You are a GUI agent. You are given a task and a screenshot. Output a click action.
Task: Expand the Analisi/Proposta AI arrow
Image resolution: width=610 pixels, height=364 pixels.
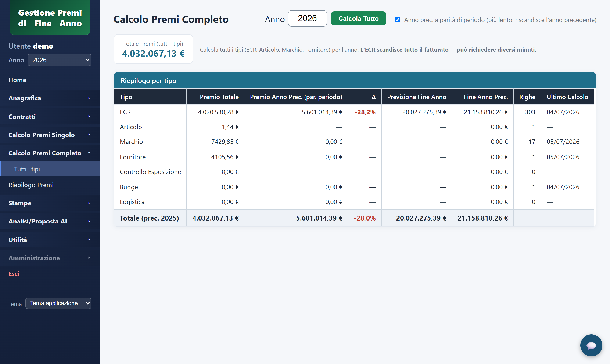[x=89, y=221]
